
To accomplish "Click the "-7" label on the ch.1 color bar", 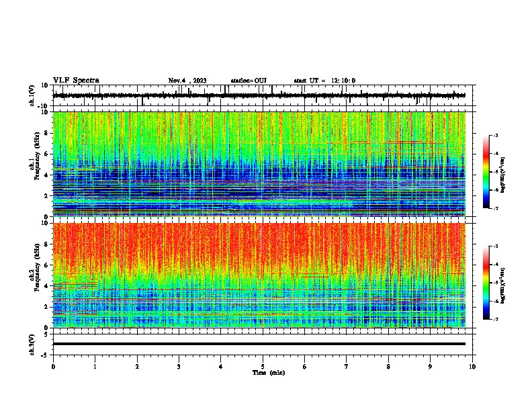I will click(496, 208).
